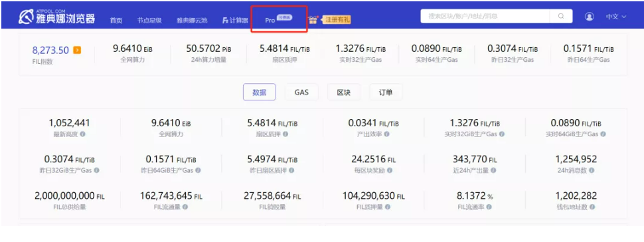
Task: Open 节点星级 in the navigation bar
Action: tap(149, 20)
